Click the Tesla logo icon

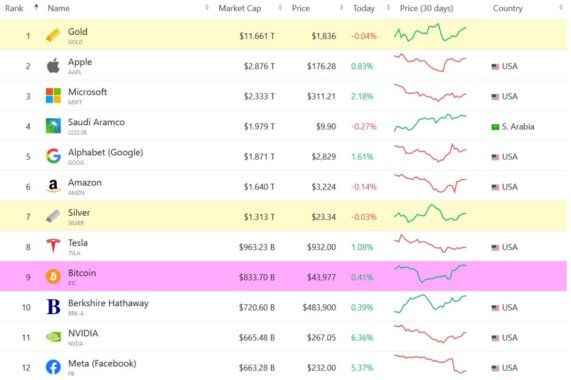tap(53, 246)
